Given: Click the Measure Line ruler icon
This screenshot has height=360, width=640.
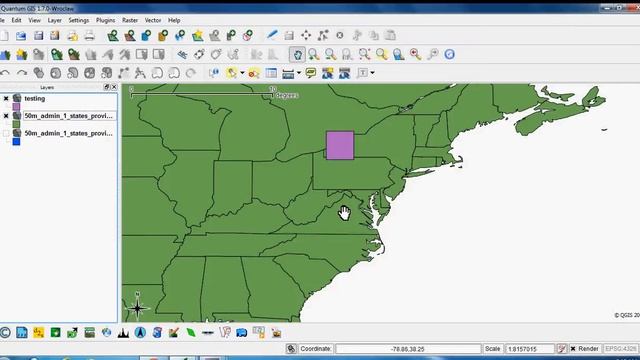Looking at the screenshot, I should pyautogui.click(x=288, y=73).
